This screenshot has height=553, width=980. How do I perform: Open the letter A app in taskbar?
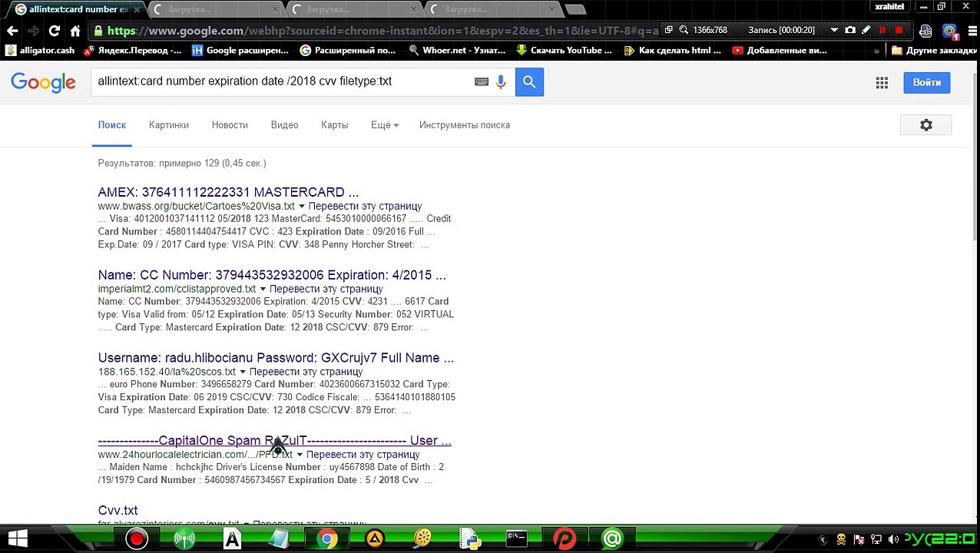point(232,539)
